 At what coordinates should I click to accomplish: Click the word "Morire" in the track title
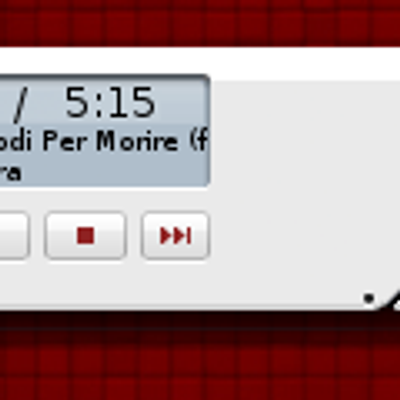pos(137,141)
